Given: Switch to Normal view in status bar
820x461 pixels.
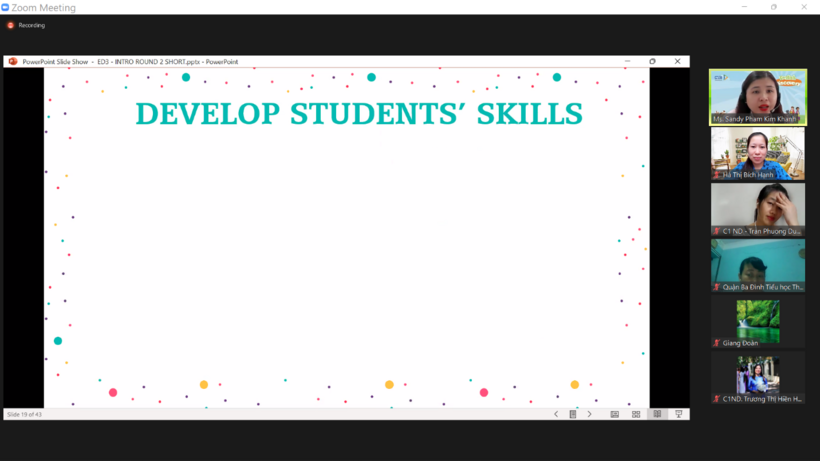Looking at the screenshot, I should (614, 414).
